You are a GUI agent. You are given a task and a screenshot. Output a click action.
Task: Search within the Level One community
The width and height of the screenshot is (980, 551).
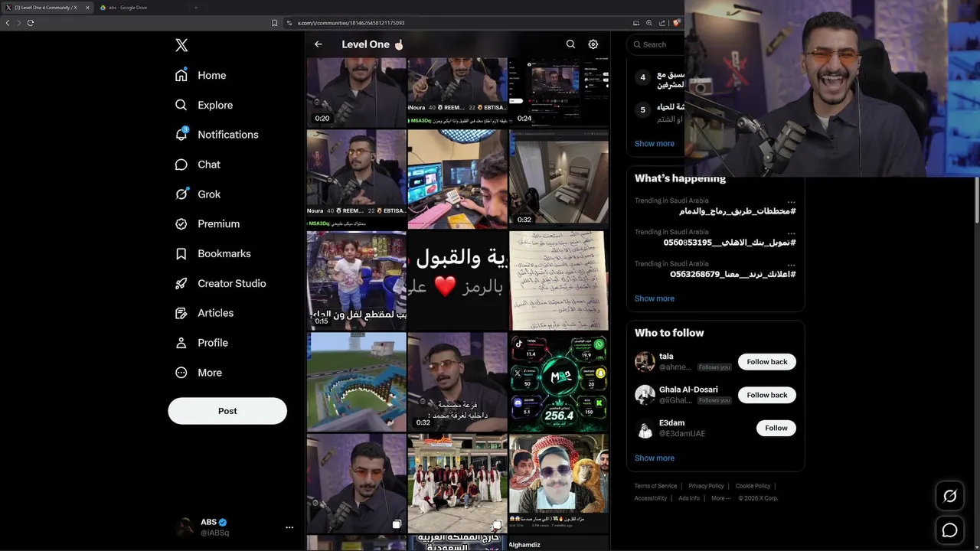[570, 44]
